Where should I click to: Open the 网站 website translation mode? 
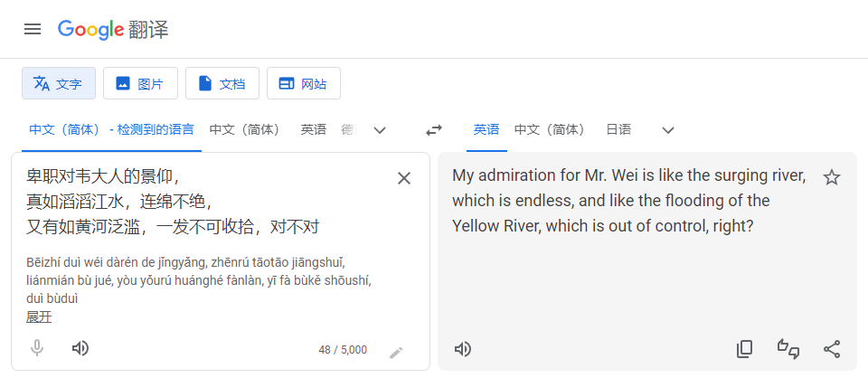point(304,84)
